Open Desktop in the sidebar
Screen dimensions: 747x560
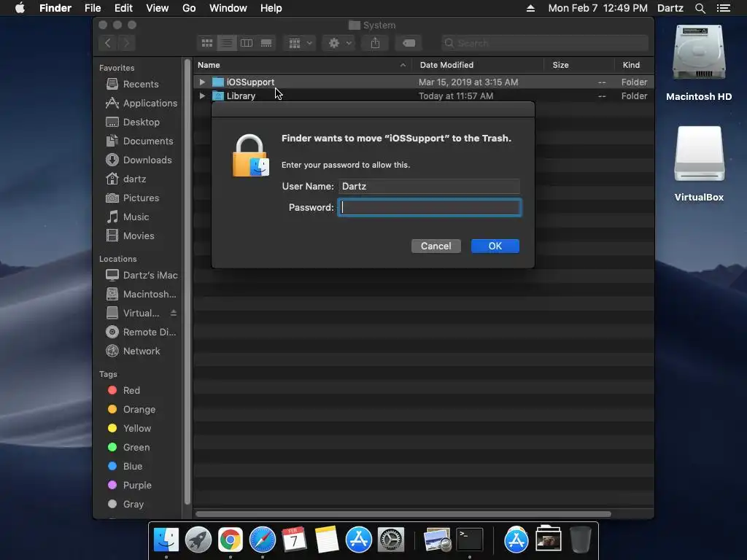[133, 122]
